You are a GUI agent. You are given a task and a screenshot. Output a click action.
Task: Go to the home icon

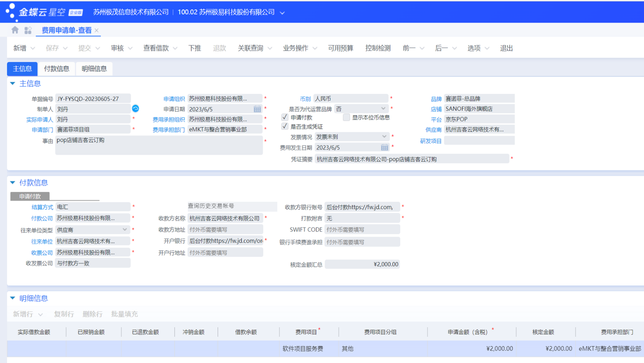pyautogui.click(x=15, y=30)
